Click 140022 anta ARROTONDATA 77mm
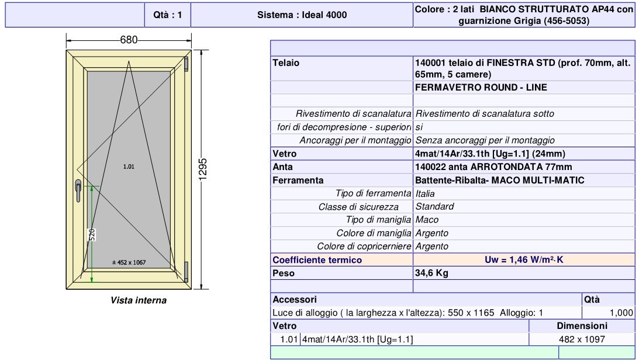639x364 pixels. (x=493, y=167)
